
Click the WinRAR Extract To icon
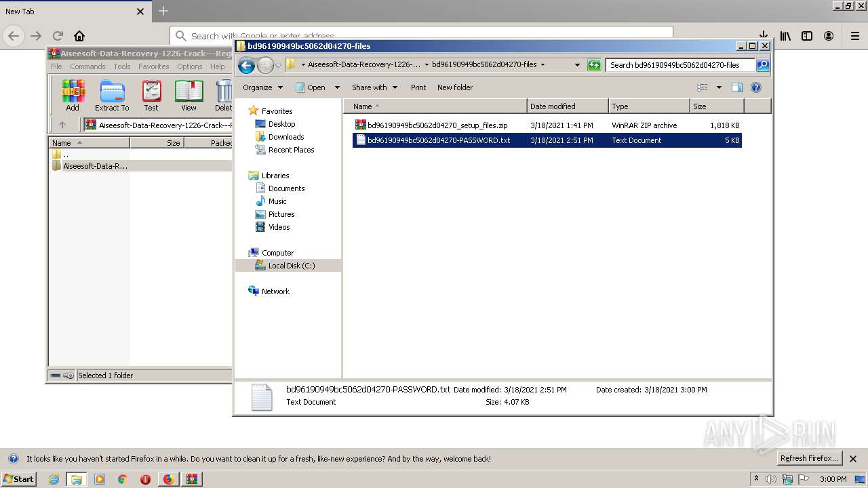[112, 96]
